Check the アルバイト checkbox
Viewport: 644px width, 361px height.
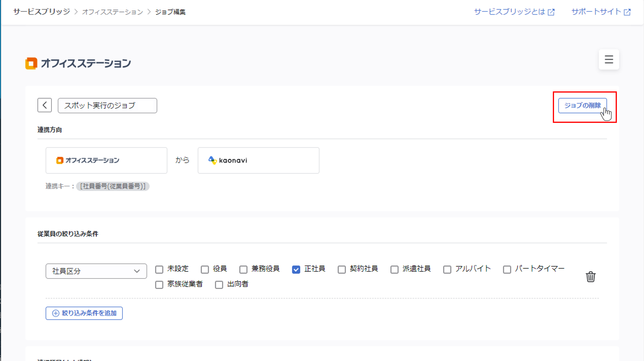pyautogui.click(x=447, y=269)
